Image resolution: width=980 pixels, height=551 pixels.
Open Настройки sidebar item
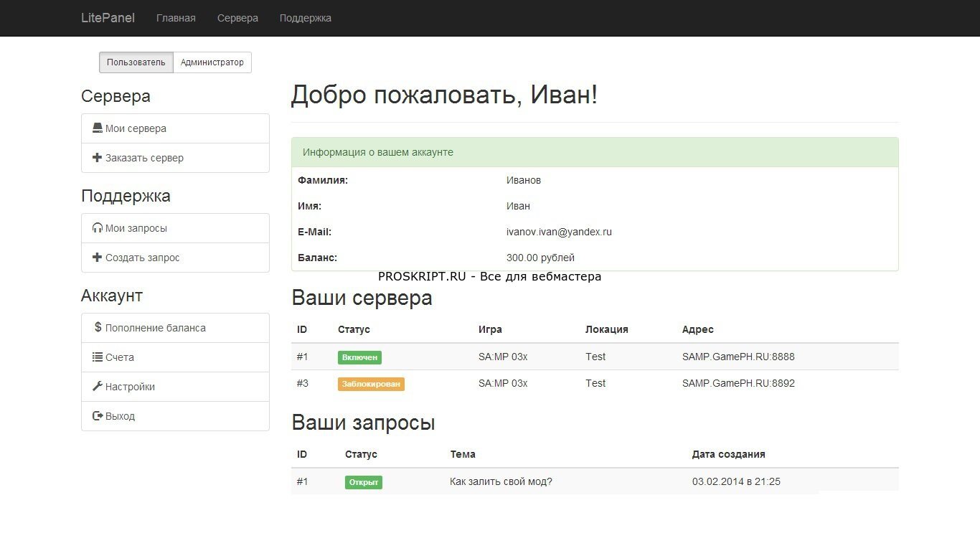(175, 387)
